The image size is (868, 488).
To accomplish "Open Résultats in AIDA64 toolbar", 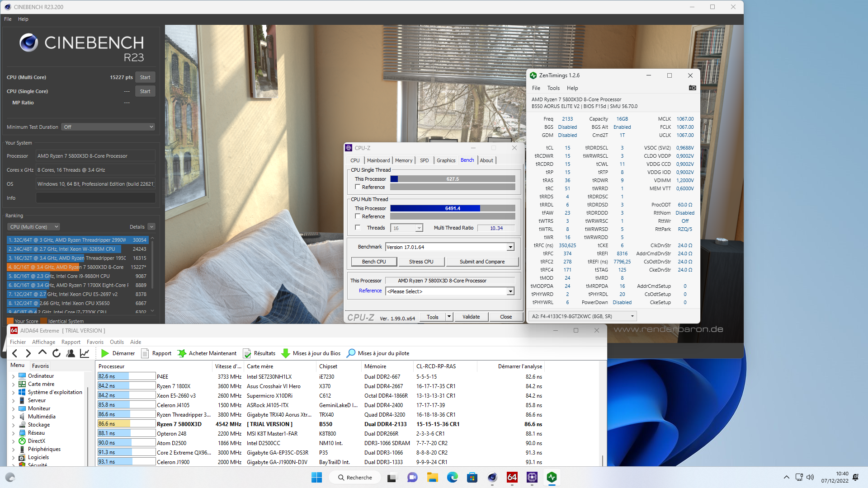I will click(259, 353).
